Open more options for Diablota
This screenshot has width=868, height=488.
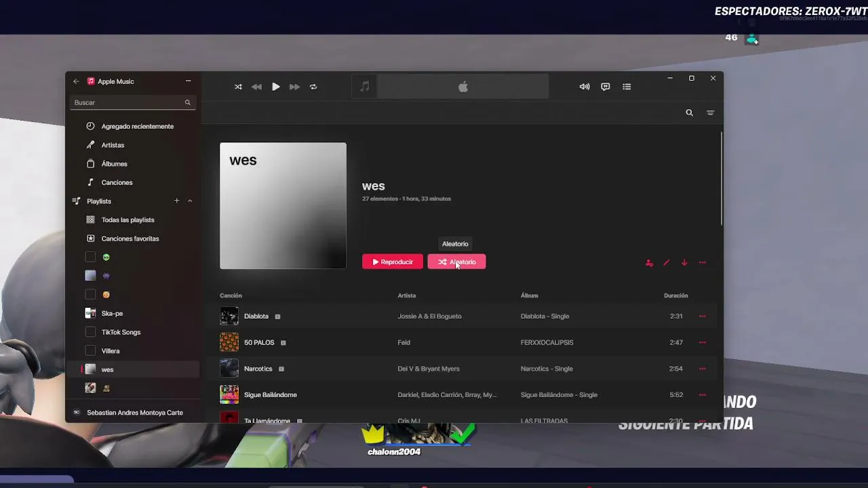pos(703,317)
